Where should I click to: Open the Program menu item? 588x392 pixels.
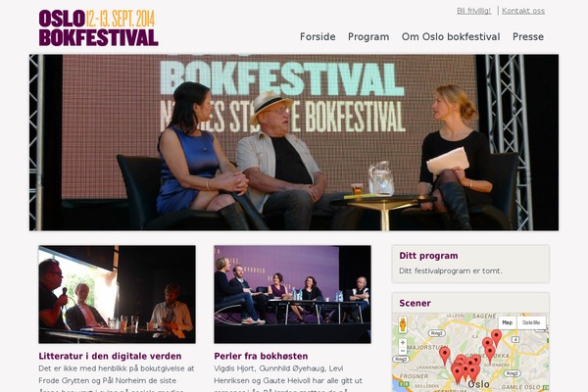[x=368, y=37]
